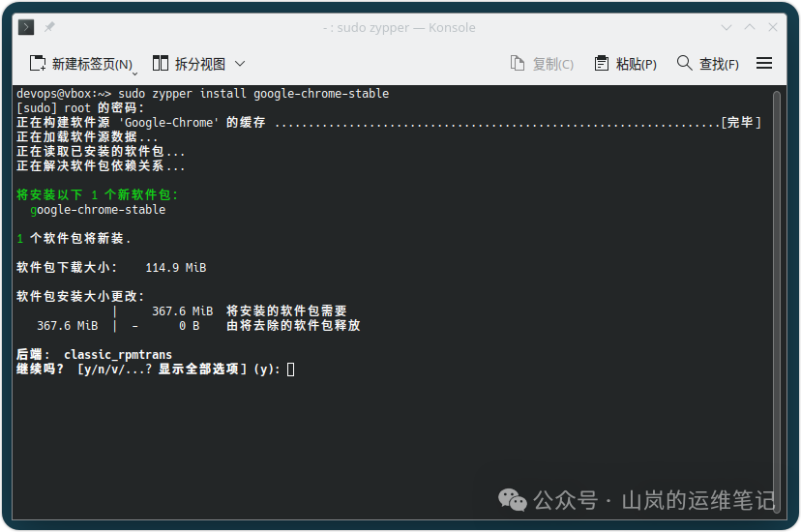The height and width of the screenshot is (532, 801).
Task: Click the terminal vertical scrollbar
Action: [x=777, y=300]
